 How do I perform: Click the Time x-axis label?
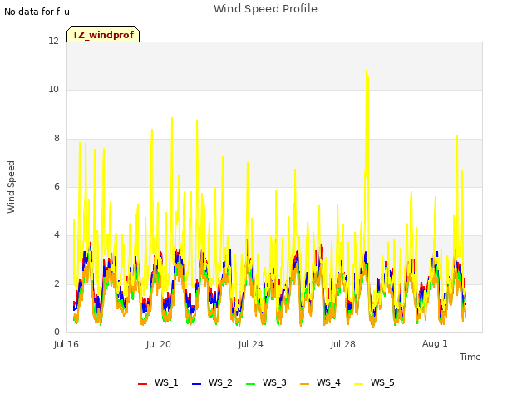coord(470,357)
